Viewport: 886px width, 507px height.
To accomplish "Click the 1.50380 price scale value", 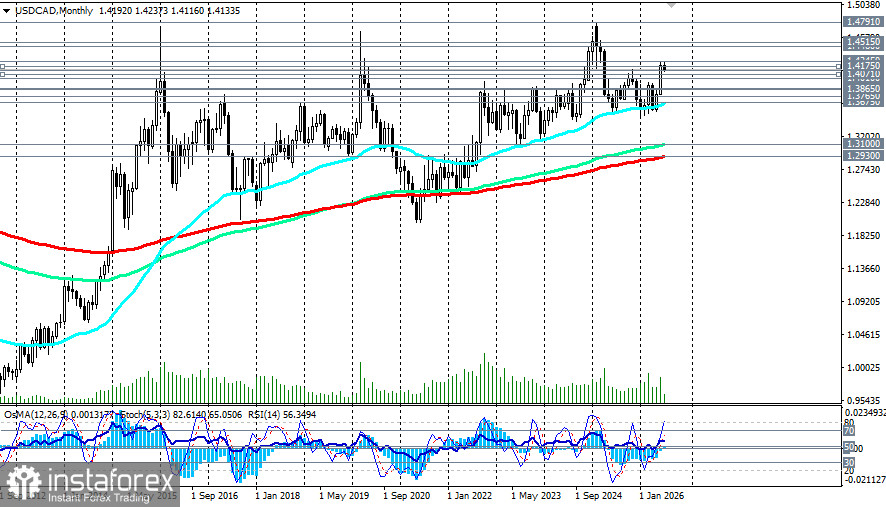I will click(x=863, y=5).
